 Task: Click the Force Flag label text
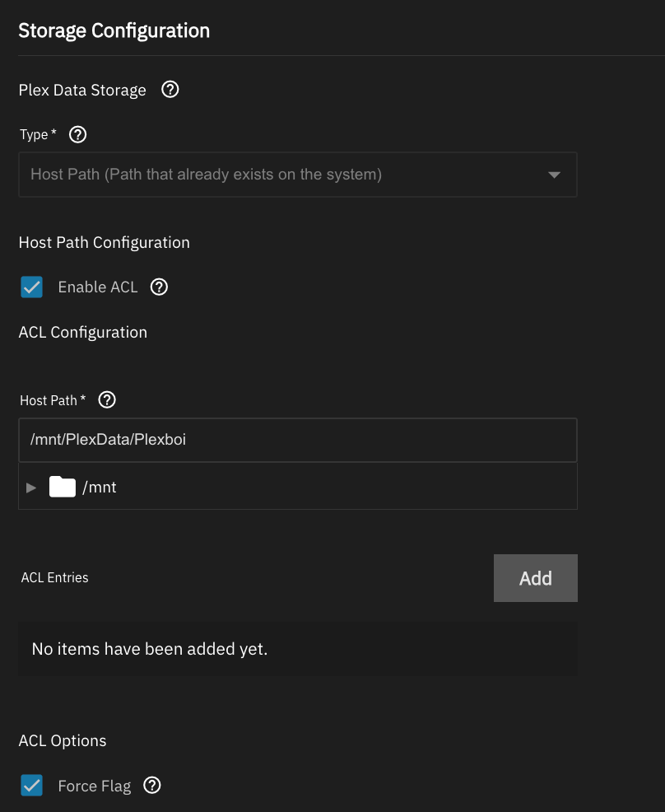coord(94,786)
